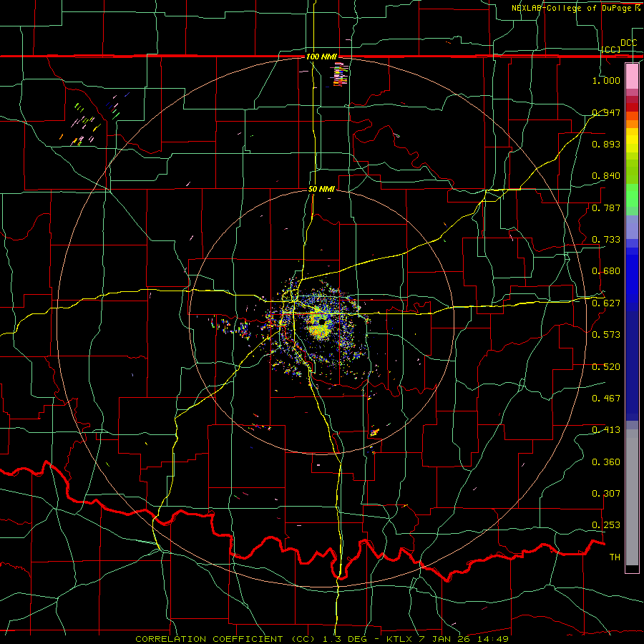Click the DCC label above the color bar
Viewport: 644px width, 644px height.
click(x=628, y=43)
